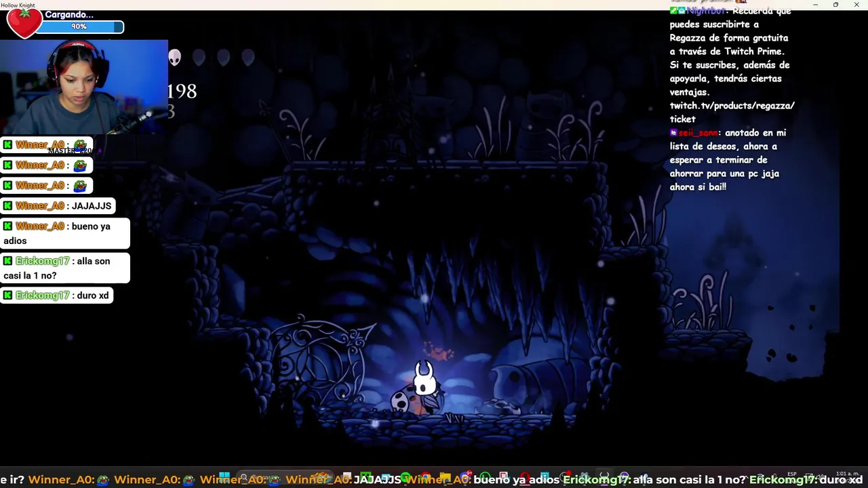This screenshot has height=488, width=868.
Task: Click the 198 Geo counter
Action: coord(182,91)
